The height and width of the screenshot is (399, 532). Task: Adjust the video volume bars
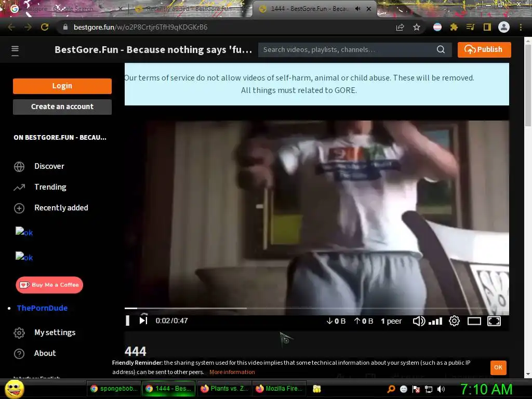point(435,321)
